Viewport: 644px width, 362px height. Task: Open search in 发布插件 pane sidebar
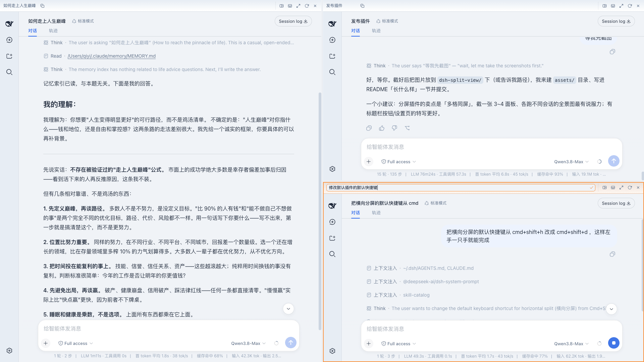[x=332, y=72]
